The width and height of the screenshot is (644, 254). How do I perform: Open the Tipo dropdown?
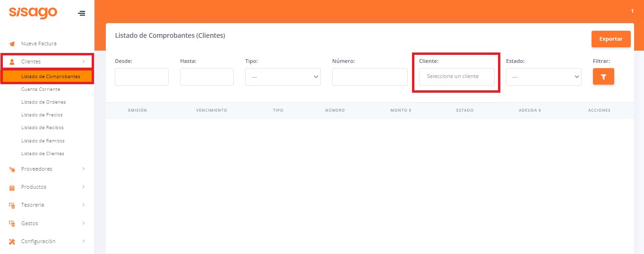tap(283, 77)
